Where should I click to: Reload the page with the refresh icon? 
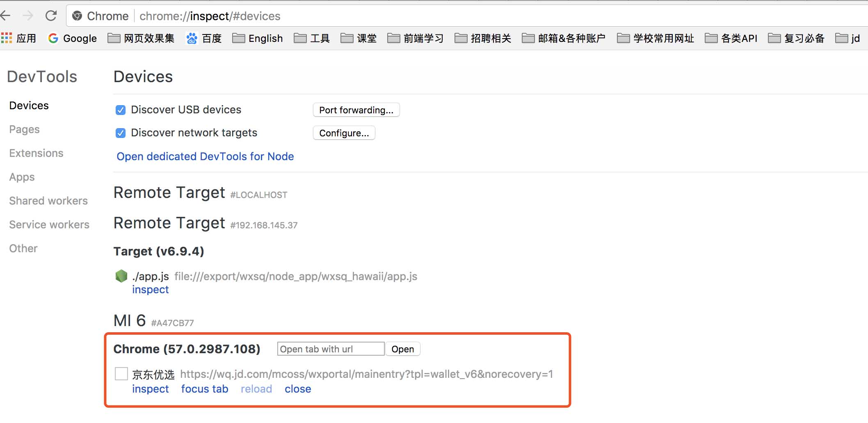pyautogui.click(x=51, y=16)
